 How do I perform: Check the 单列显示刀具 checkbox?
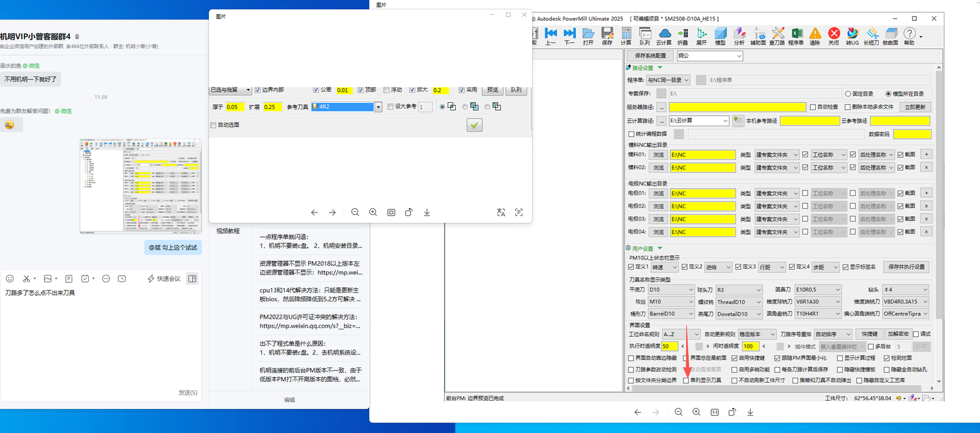686,380
